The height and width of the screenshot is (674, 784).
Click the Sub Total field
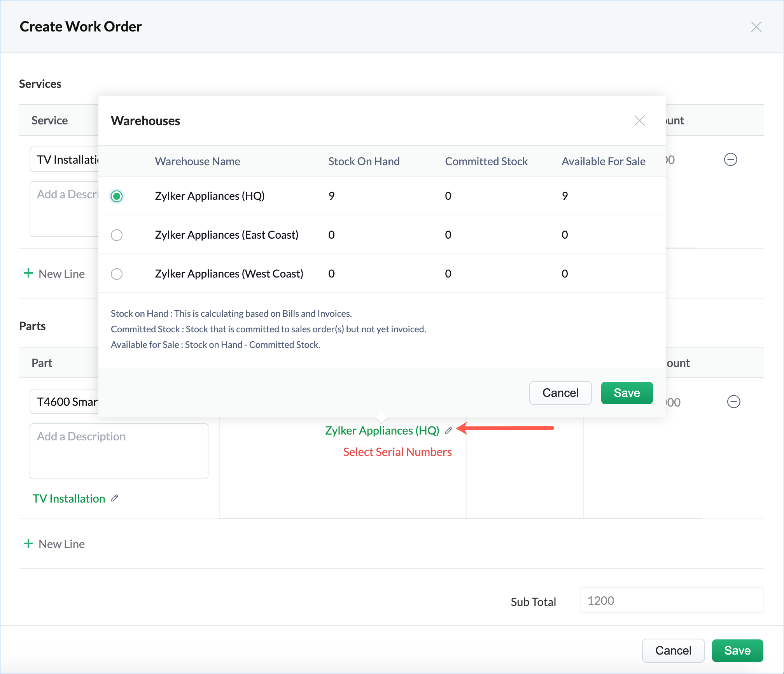(671, 601)
